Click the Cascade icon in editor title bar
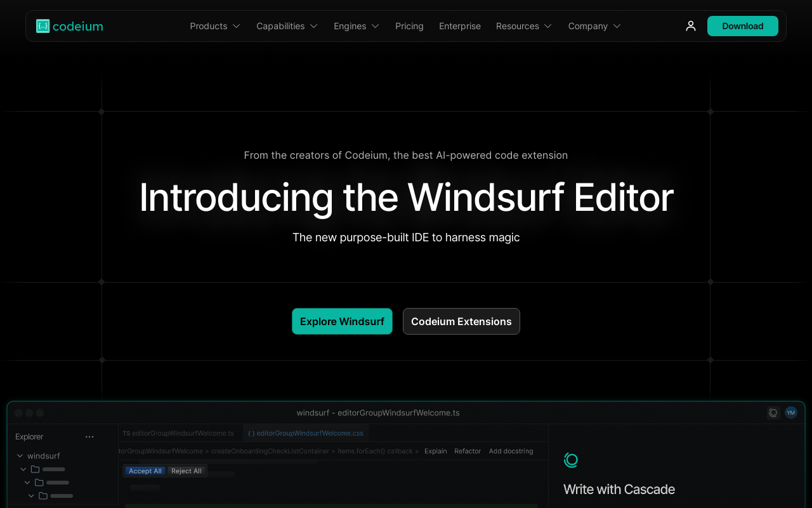 pos(773,413)
